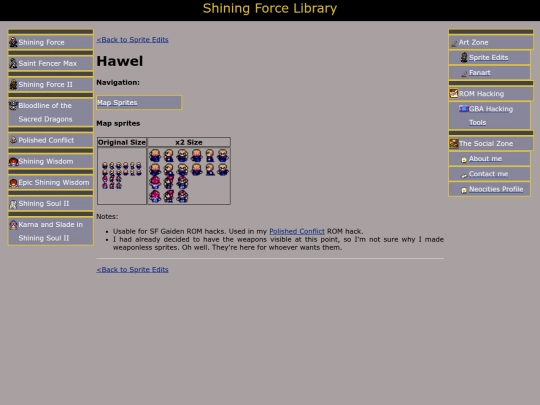Click the bottom Back to Sprite Edits link
Viewport: 540px width, 405px height.
132,270
